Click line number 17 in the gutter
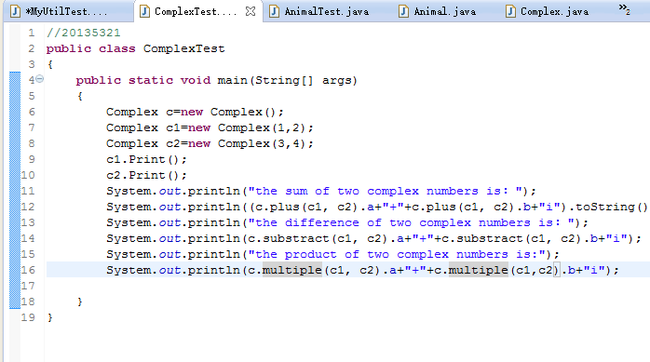 pos(28,286)
